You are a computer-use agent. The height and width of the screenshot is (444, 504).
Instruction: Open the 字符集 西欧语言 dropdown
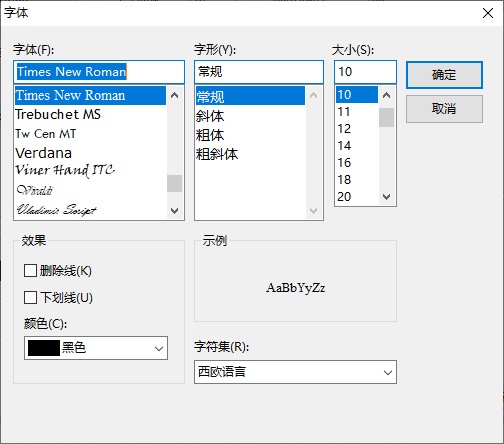pos(295,372)
